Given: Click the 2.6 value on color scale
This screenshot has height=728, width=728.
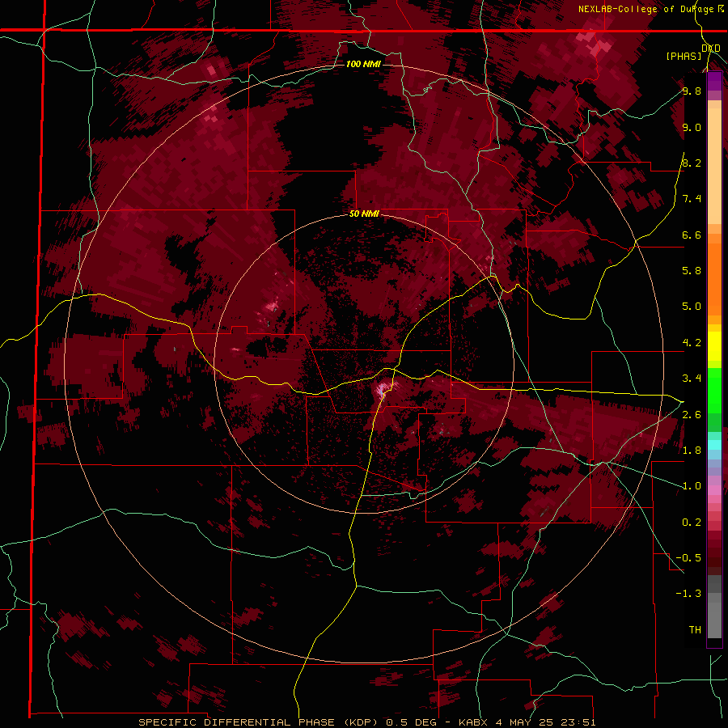Looking at the screenshot, I should pos(692,414).
